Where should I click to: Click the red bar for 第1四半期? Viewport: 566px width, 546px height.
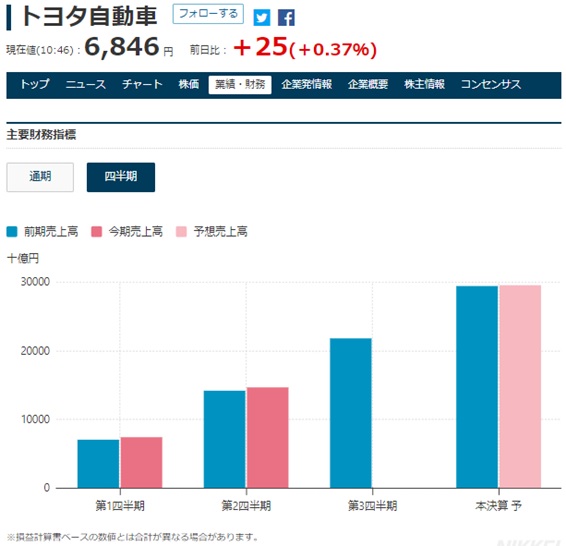142,462
